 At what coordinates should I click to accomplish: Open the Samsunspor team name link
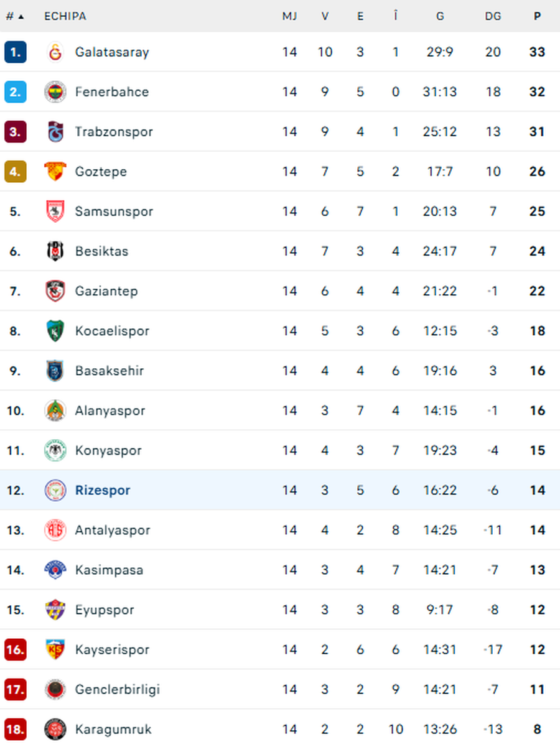[x=114, y=211]
